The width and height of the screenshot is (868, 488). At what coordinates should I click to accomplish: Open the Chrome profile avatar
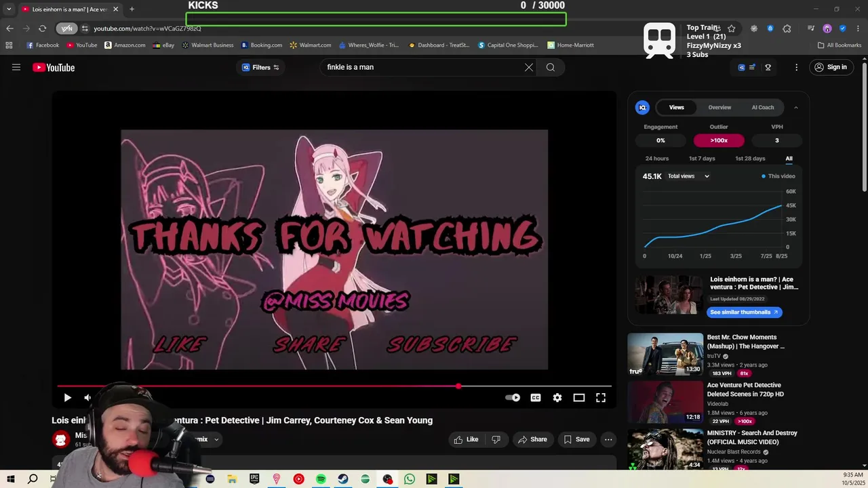tap(827, 28)
